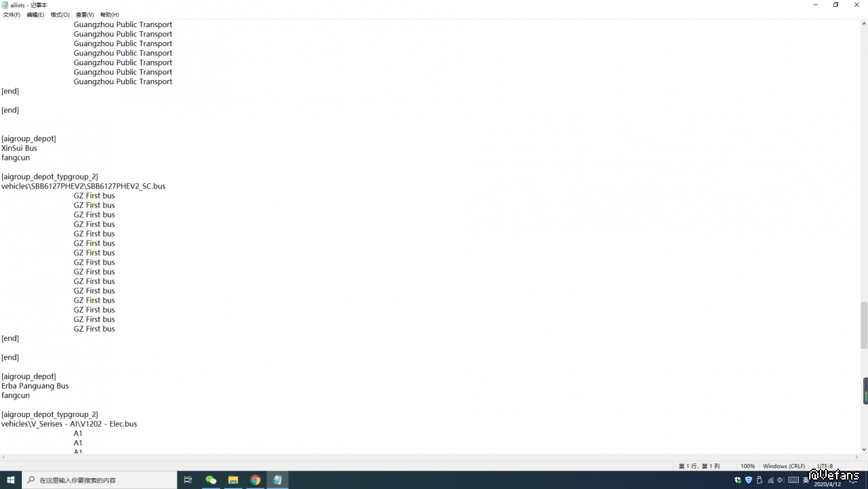Open Windows Security shield tray icon
The image size is (868, 489).
point(738,480)
